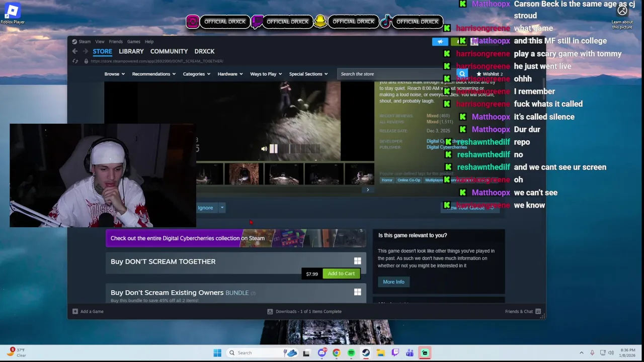Mute the trailer volume speaker icon

click(264, 149)
